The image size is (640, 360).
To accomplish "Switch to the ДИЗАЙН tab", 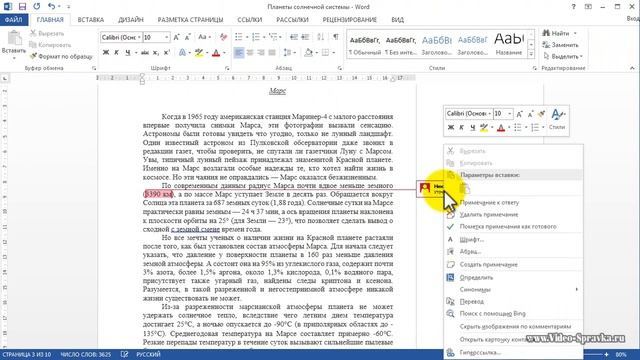I will pyautogui.click(x=131, y=20).
